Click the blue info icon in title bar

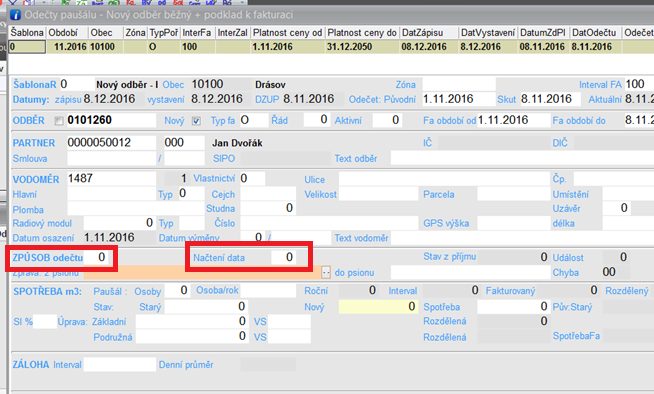pyautogui.click(x=15, y=15)
